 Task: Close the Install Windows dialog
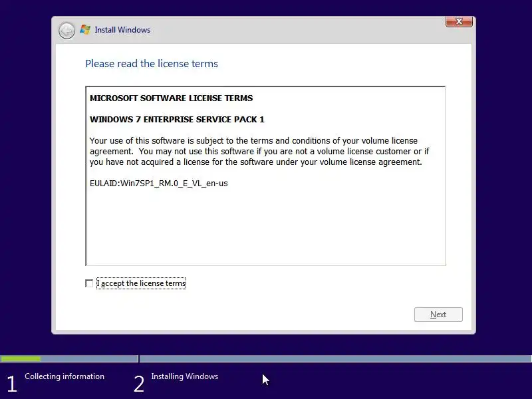click(x=459, y=21)
